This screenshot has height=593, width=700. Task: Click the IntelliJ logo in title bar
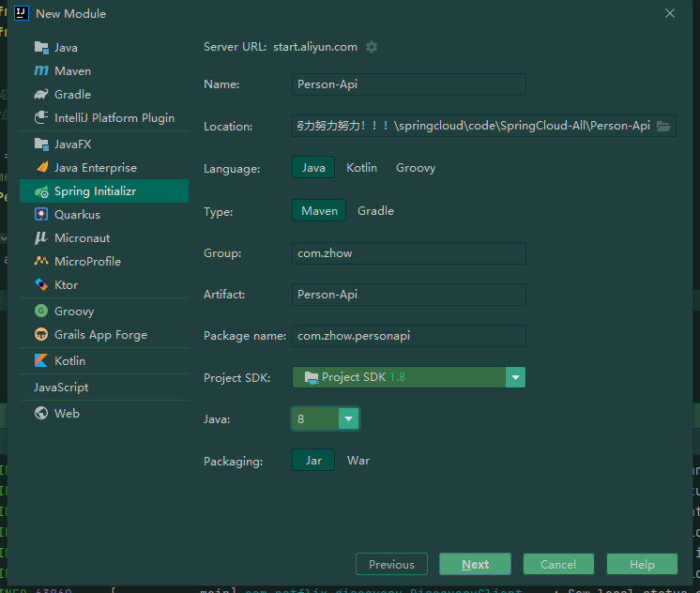click(x=22, y=13)
